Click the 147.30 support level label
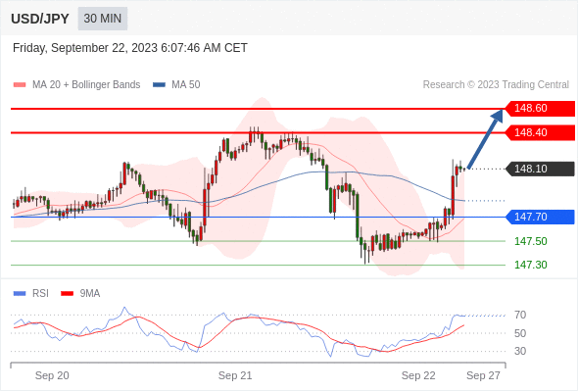 pyautogui.click(x=530, y=265)
